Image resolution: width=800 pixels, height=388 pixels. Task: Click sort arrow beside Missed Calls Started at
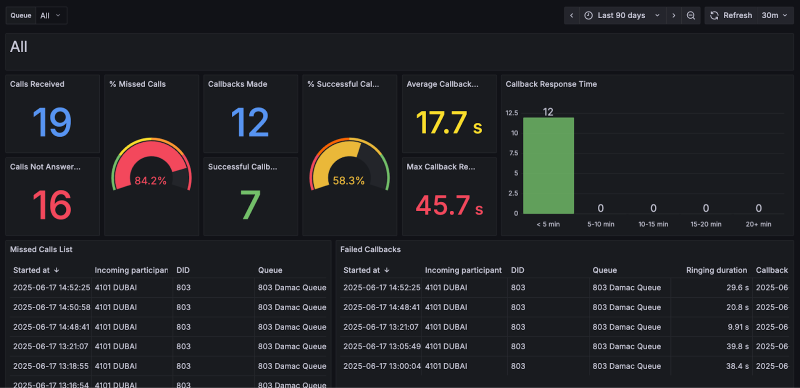(x=57, y=270)
